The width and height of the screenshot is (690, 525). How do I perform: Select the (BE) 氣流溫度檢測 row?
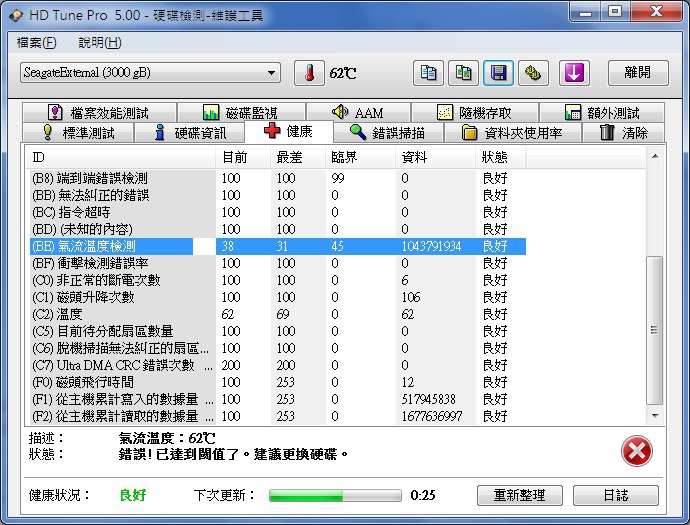coord(276,246)
